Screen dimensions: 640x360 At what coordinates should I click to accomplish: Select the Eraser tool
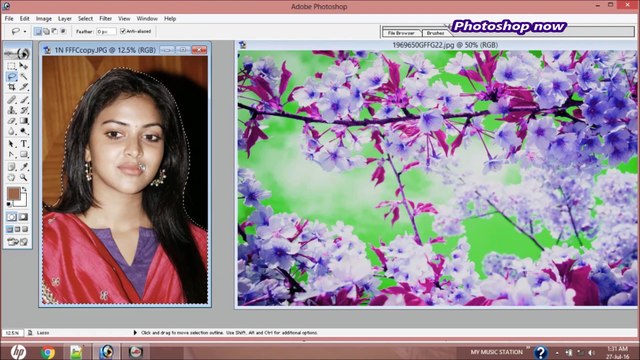11,121
